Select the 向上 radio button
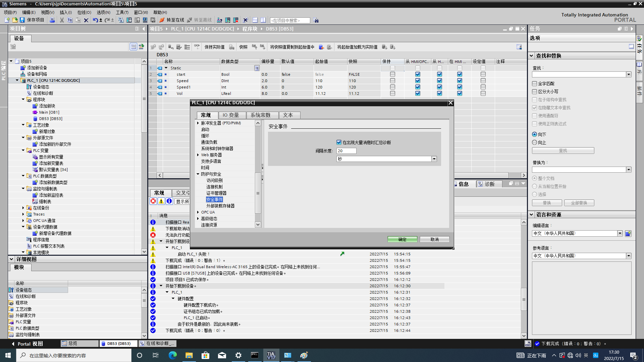Viewport: 644px width, 362px height. (x=535, y=142)
